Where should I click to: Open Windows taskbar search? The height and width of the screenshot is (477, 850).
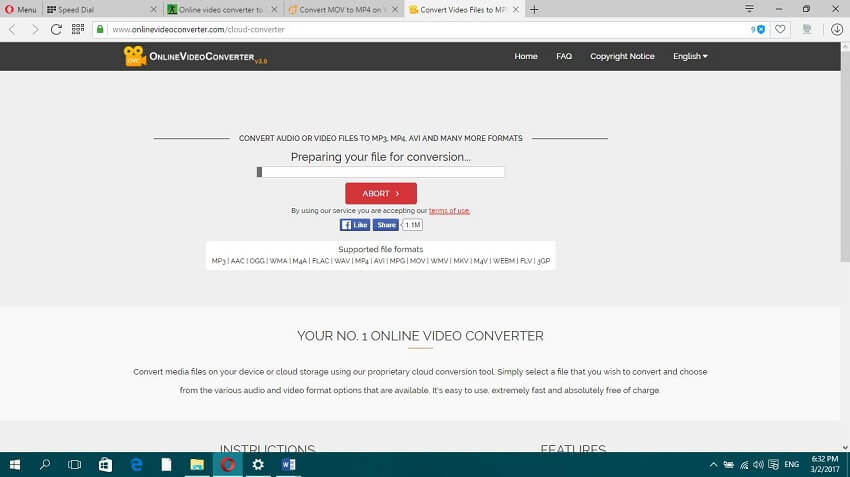point(45,465)
